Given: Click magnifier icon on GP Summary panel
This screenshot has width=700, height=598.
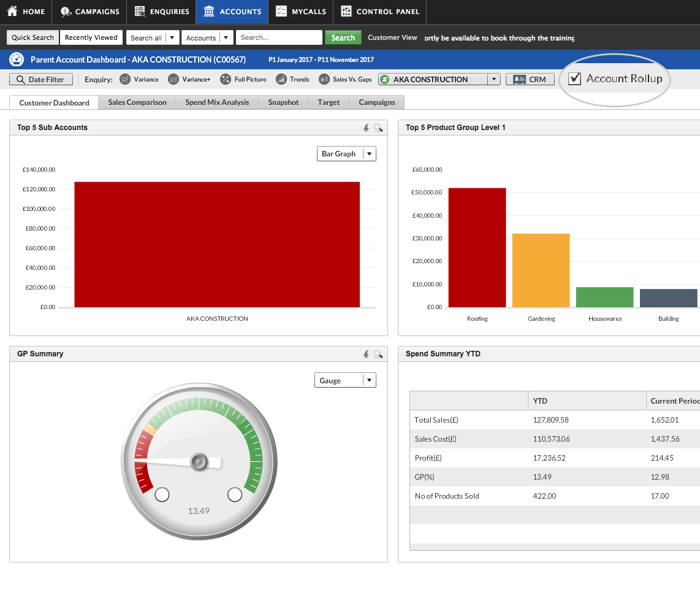Looking at the screenshot, I should pyautogui.click(x=378, y=354).
